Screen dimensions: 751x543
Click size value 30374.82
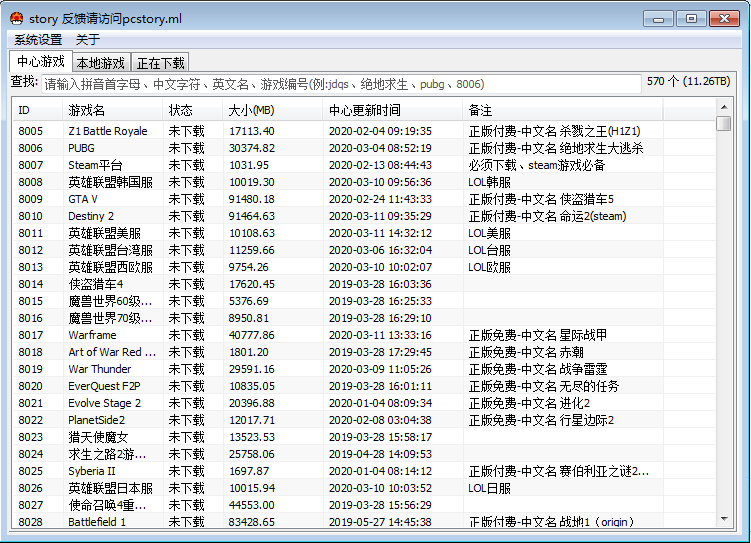252,148
